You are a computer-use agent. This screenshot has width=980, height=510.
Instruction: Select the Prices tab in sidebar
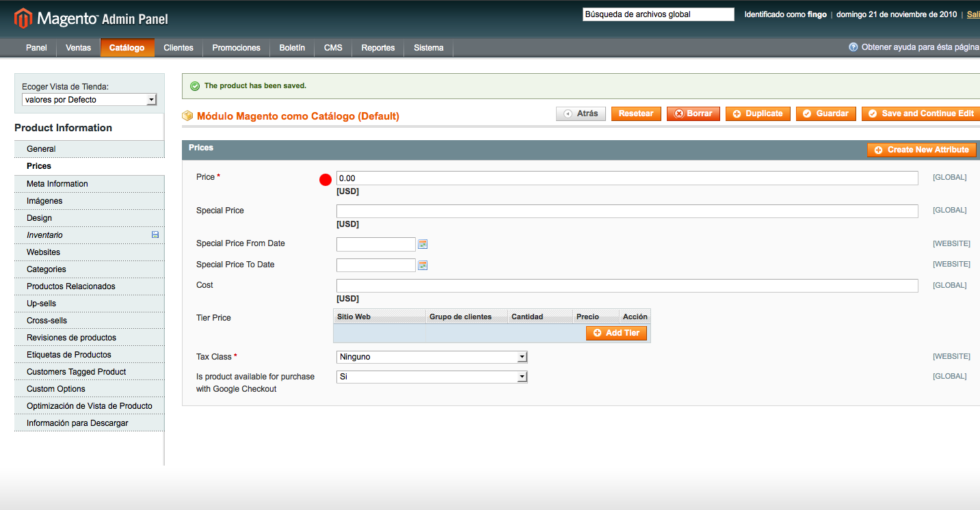point(90,166)
